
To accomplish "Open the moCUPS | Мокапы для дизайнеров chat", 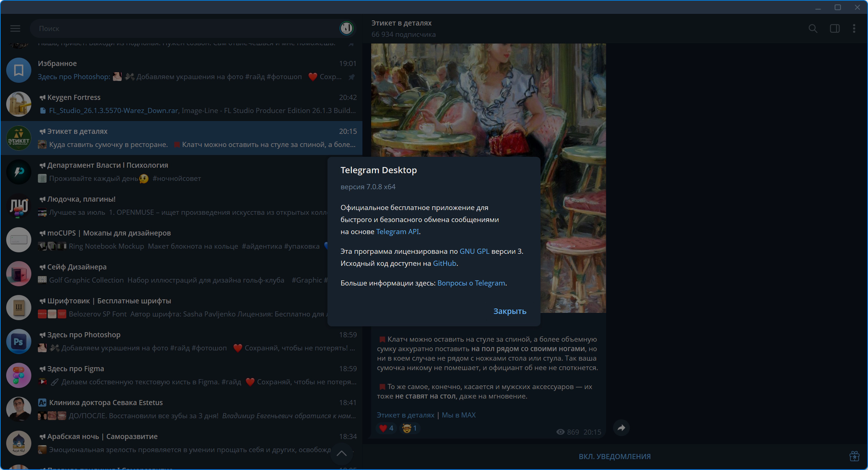I will point(181,240).
